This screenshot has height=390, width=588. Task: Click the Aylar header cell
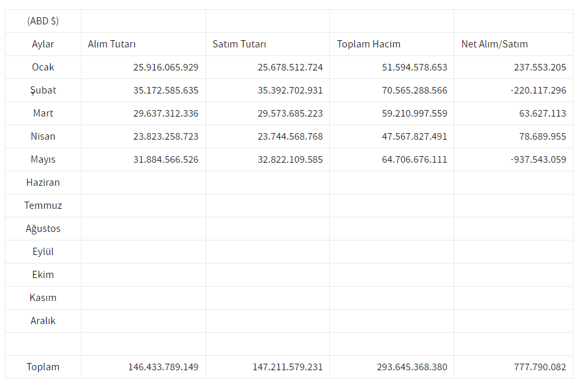point(43,44)
